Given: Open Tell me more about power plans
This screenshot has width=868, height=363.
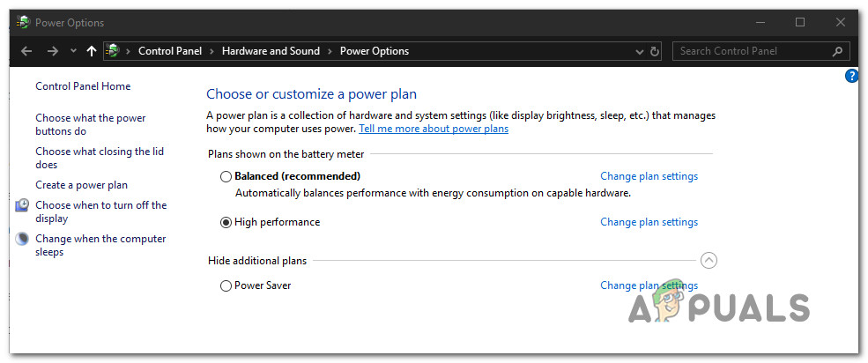Looking at the screenshot, I should coord(434,129).
